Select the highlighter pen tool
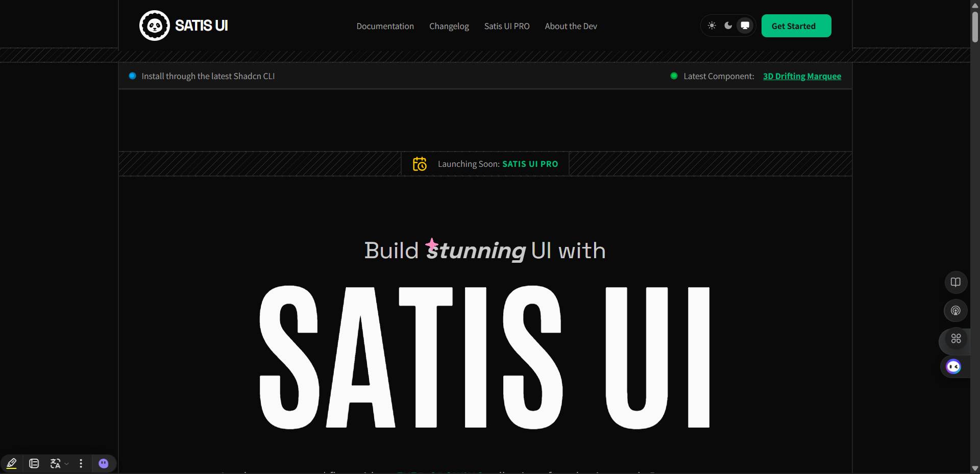This screenshot has width=980, height=474. point(11,463)
